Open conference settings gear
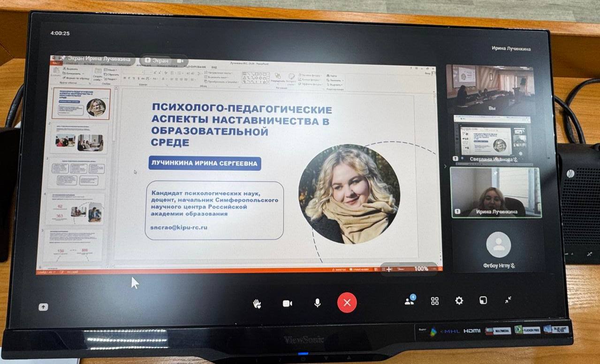Image resolution: width=600 pixels, height=364 pixels. (459, 301)
